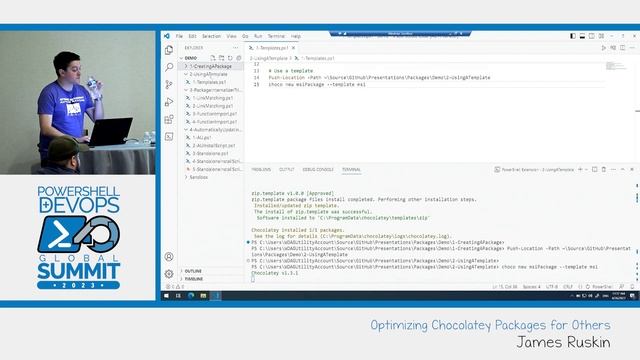
Task: Open 1-AU.ps1 file
Action: [211, 138]
